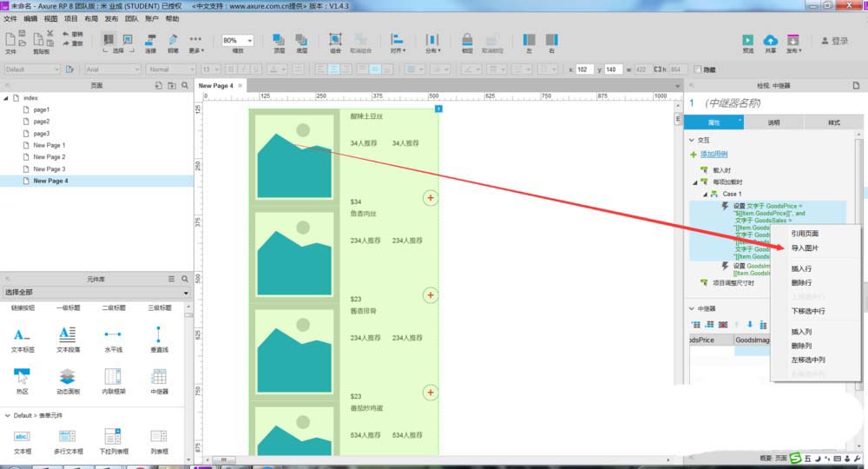Choose delete column (删除列) from context menu
This screenshot has height=469, width=868.
[x=801, y=346]
